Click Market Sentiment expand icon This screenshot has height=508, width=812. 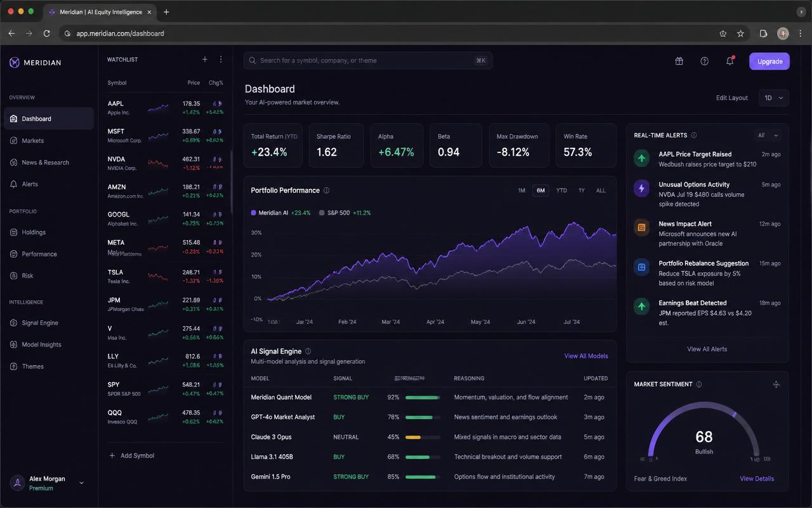pyautogui.click(x=776, y=384)
